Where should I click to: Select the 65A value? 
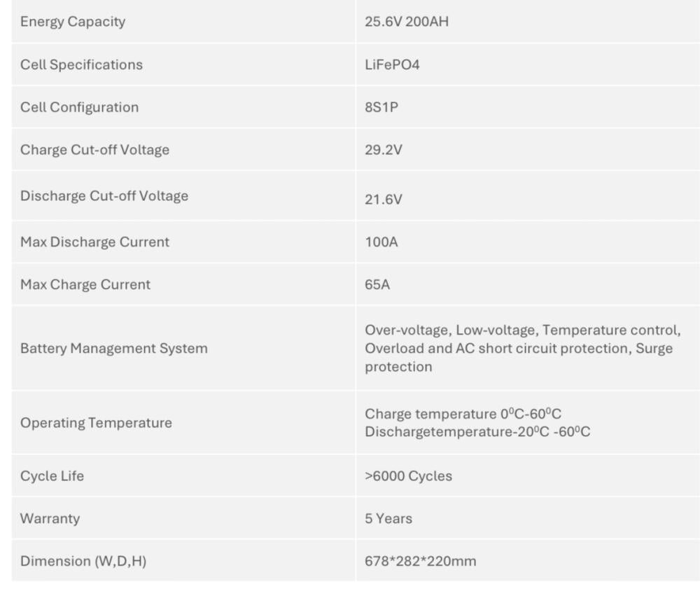377,286
